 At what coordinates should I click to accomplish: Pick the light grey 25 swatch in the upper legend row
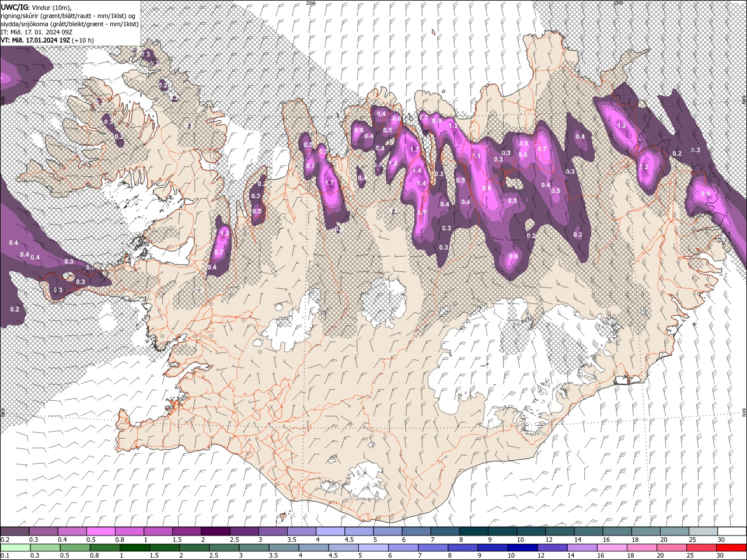coord(703,531)
